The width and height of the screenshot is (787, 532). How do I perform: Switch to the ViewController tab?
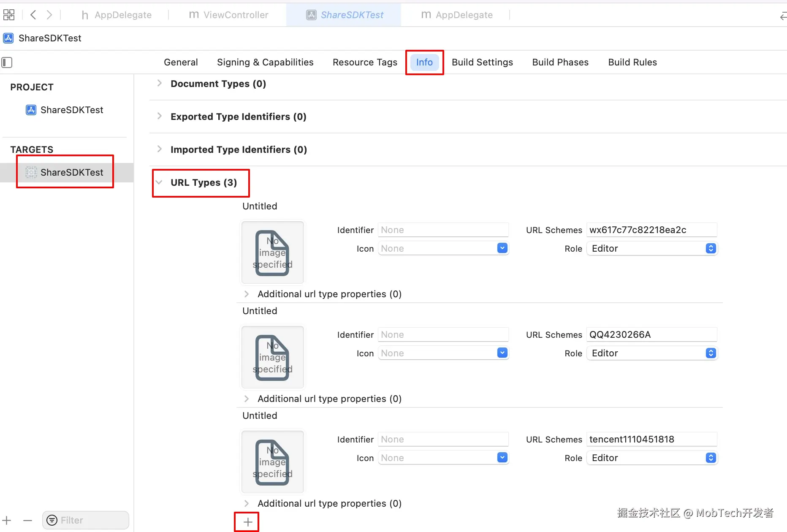tap(228, 15)
